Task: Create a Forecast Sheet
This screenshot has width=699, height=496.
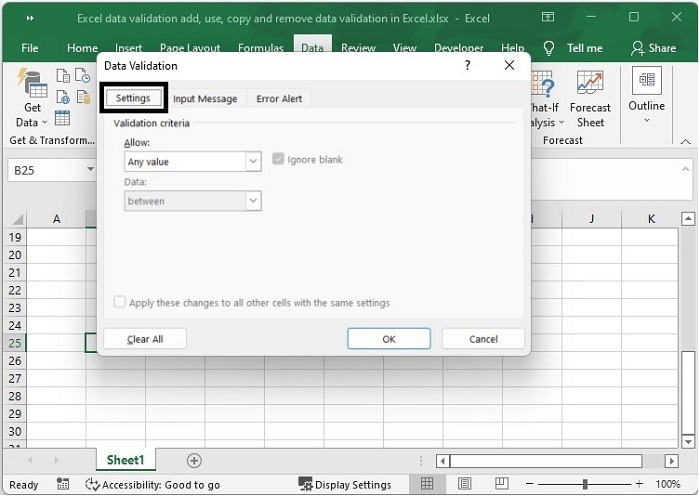Action: pyautogui.click(x=590, y=99)
